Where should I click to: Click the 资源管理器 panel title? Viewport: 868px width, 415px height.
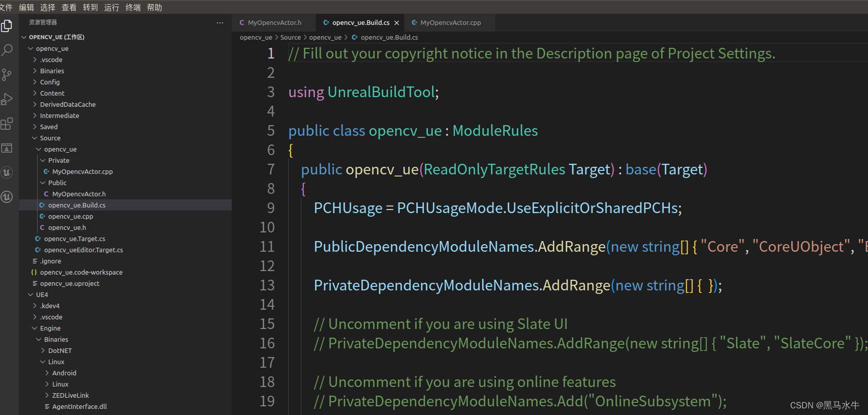(43, 22)
